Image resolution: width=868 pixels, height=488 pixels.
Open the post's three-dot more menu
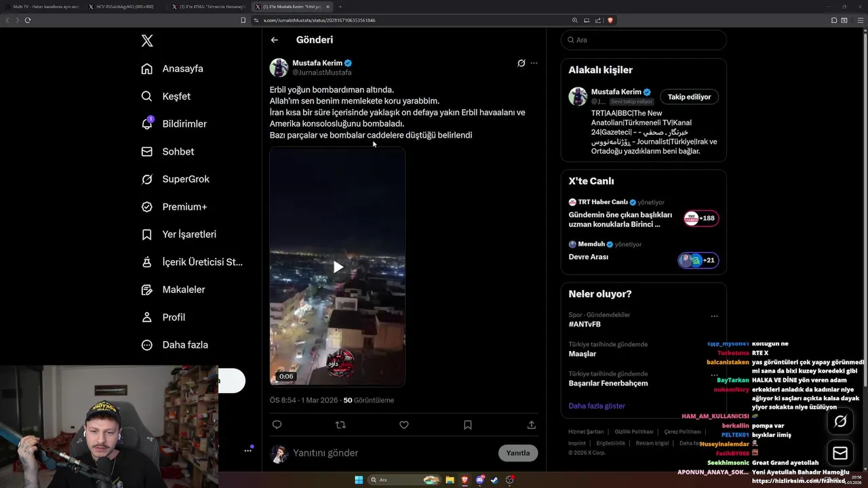534,63
